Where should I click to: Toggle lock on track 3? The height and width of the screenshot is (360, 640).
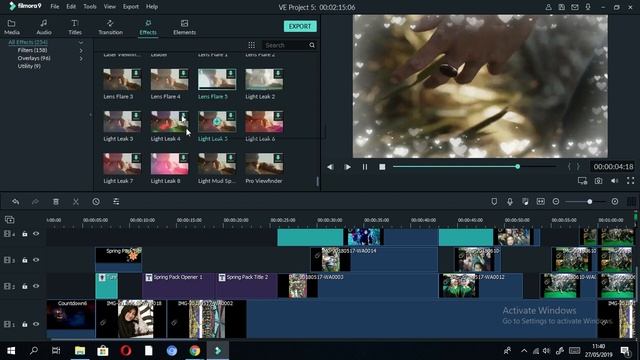24,260
